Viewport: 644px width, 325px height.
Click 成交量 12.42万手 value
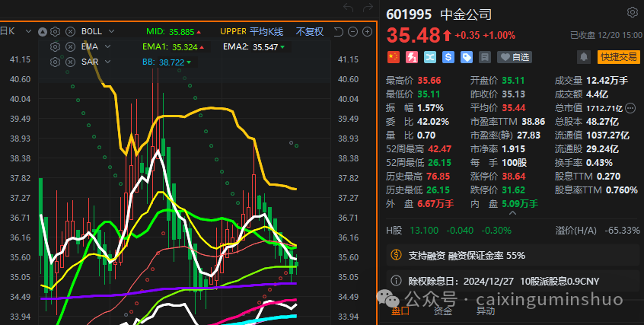(x=607, y=81)
